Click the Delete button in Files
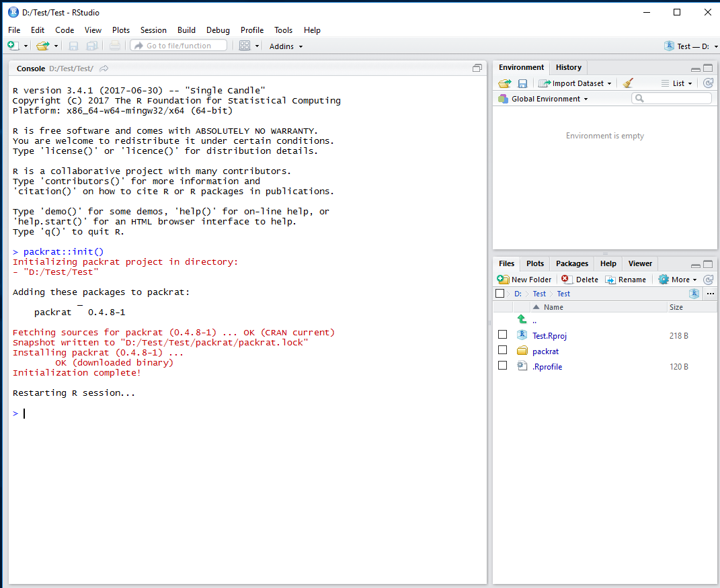 580,280
